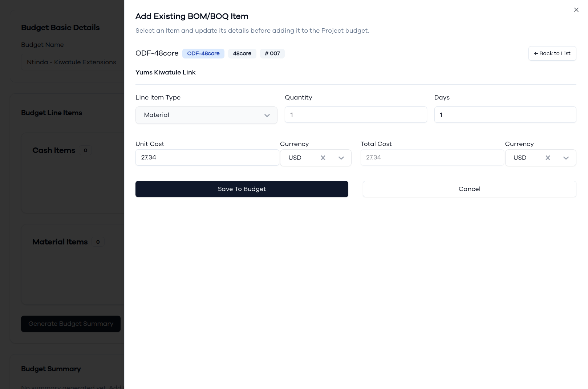Cancel adding the BOM/BOQ item
The width and height of the screenshot is (588, 389).
click(x=469, y=189)
